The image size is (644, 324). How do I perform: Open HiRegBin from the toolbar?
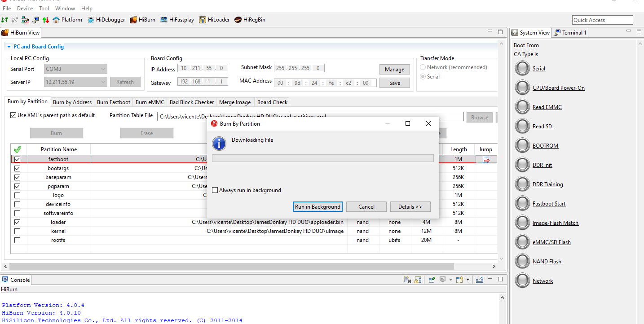pyautogui.click(x=250, y=20)
